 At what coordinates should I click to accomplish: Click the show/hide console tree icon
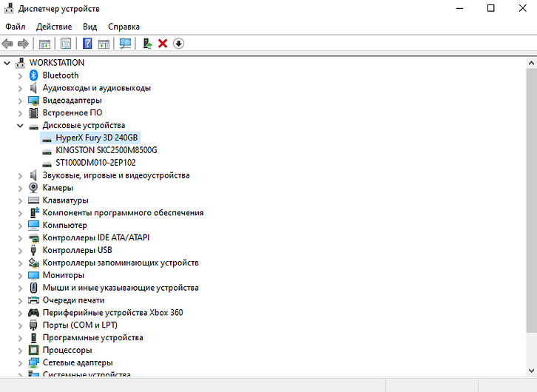click(x=44, y=44)
